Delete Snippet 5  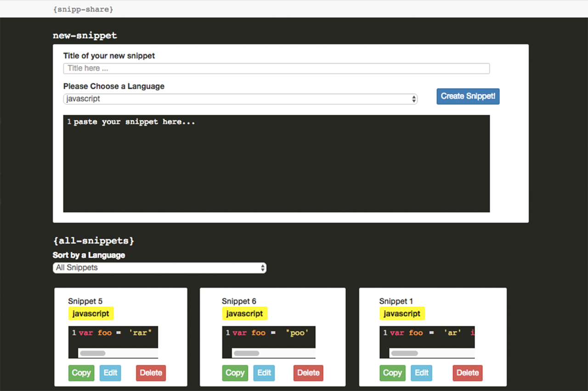pos(151,373)
